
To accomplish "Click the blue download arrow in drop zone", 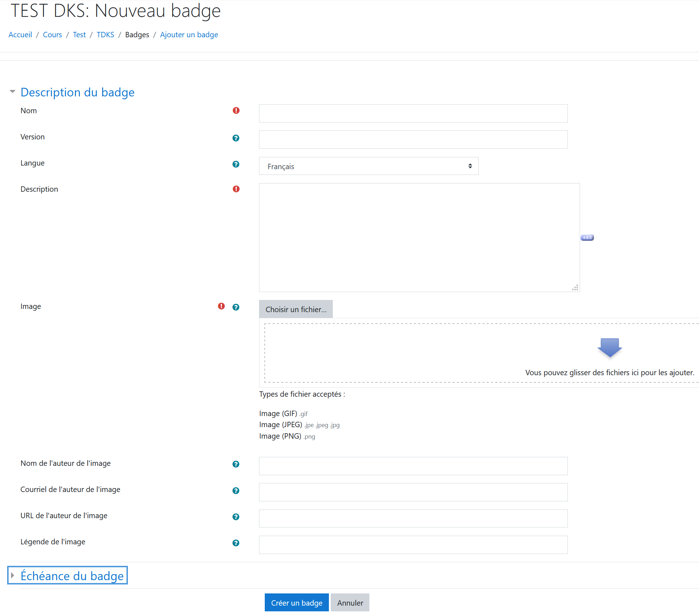I will click(610, 348).
